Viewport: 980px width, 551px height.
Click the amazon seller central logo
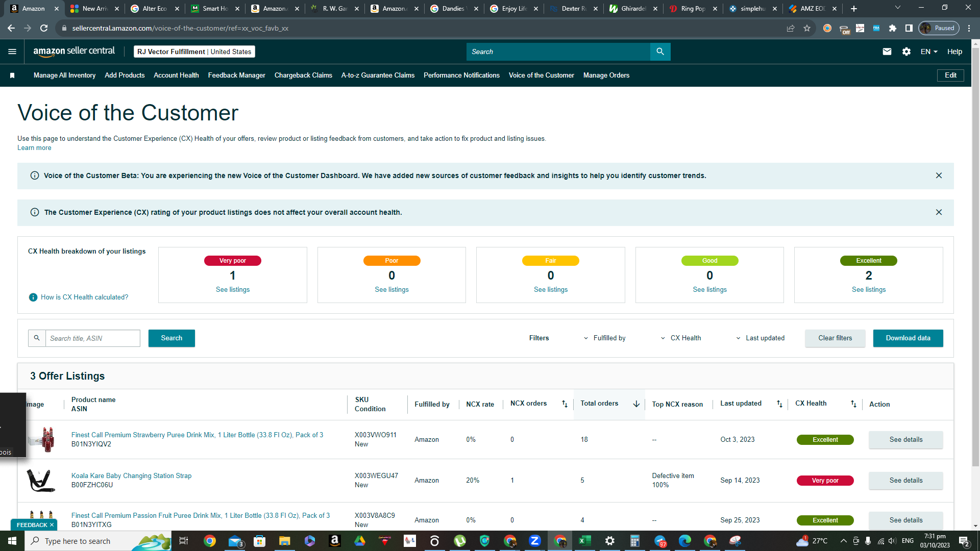(74, 52)
